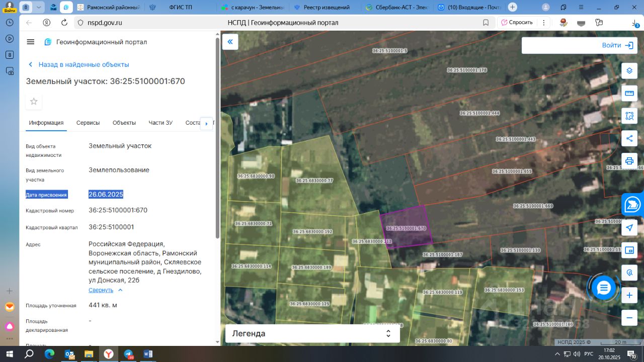Locate my position on the map

tap(629, 228)
